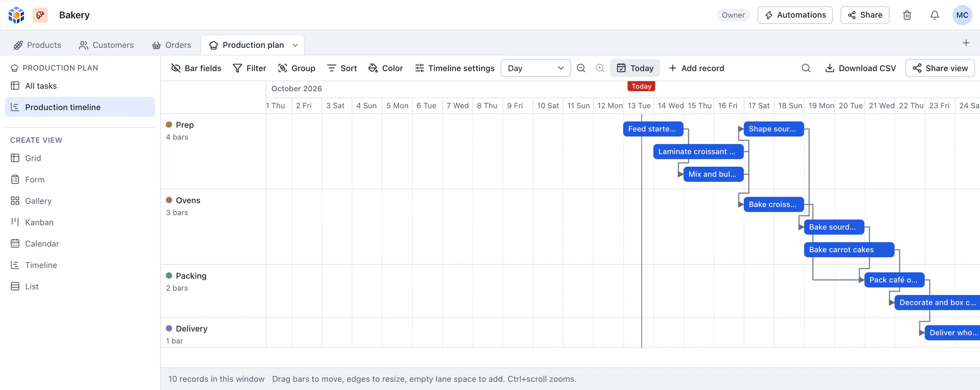Create a Calendar view
980x390 pixels.
[x=80, y=244]
